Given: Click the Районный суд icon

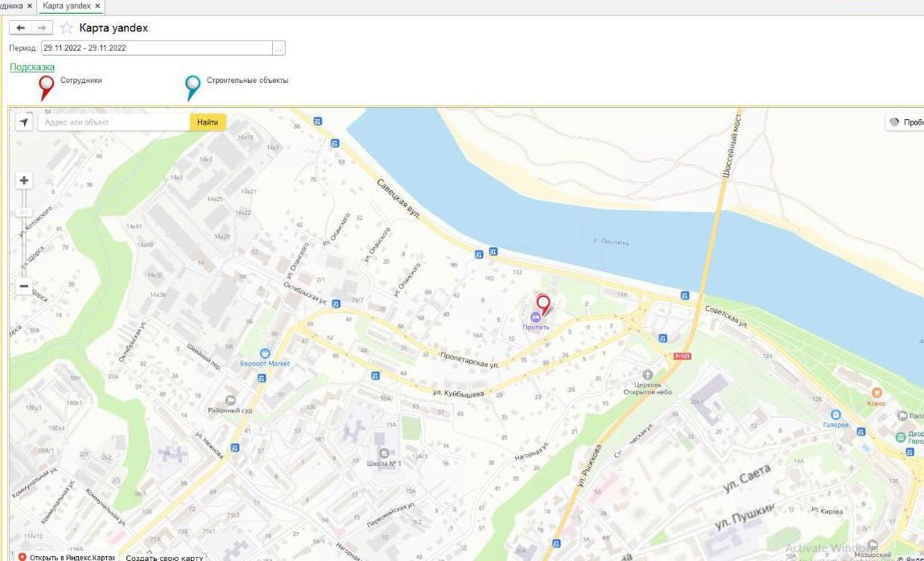Looking at the screenshot, I should [x=230, y=400].
